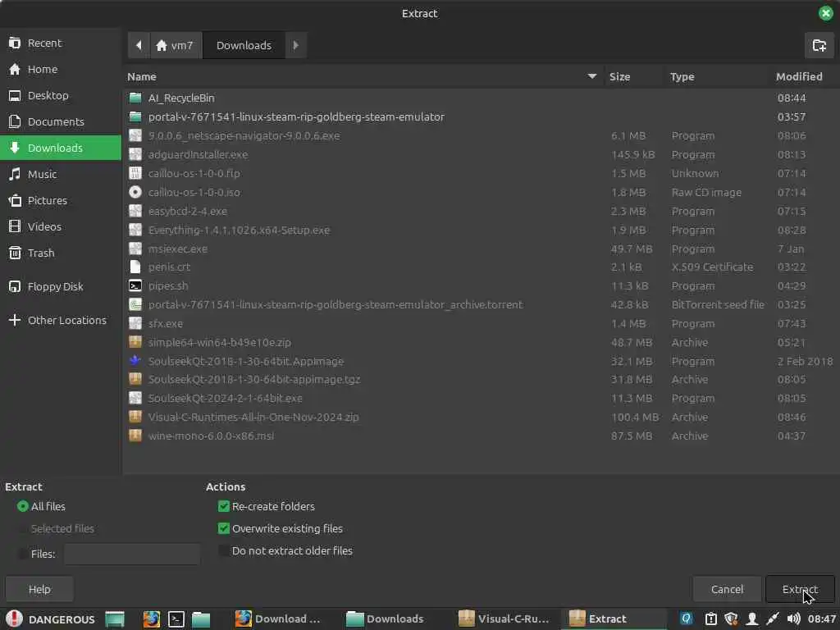Switch to the Visual-C-Ru... taskbar window

point(505,619)
